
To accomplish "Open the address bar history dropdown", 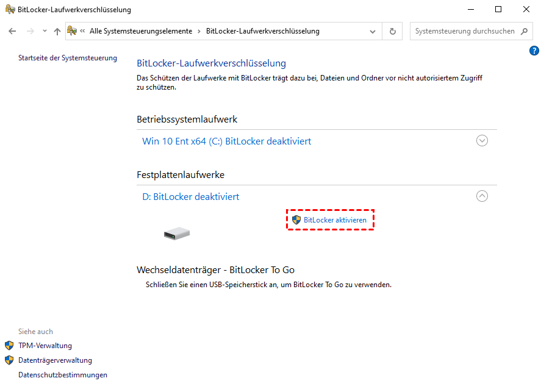I will [373, 31].
